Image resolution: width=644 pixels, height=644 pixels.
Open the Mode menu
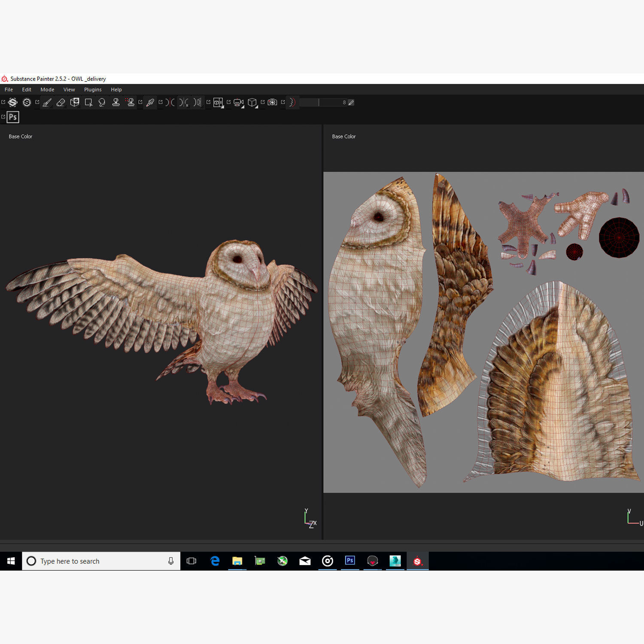(x=47, y=90)
